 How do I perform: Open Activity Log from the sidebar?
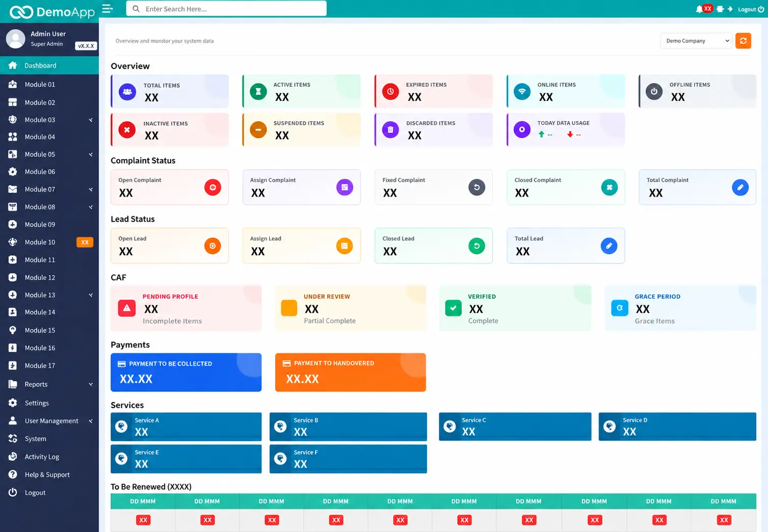(49, 457)
